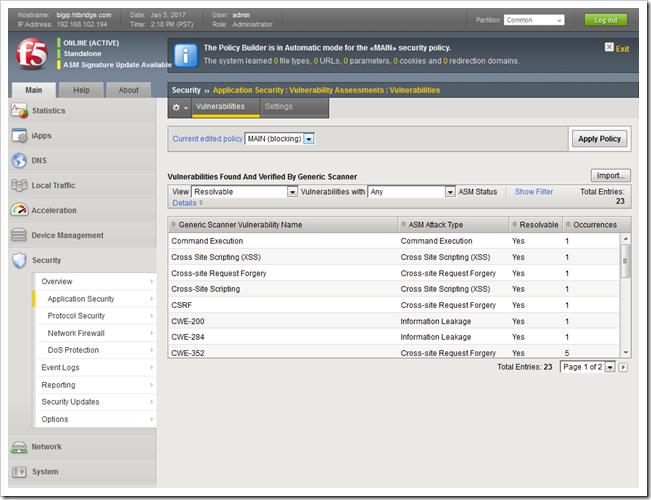Open the gear settings menu

[x=180, y=107]
